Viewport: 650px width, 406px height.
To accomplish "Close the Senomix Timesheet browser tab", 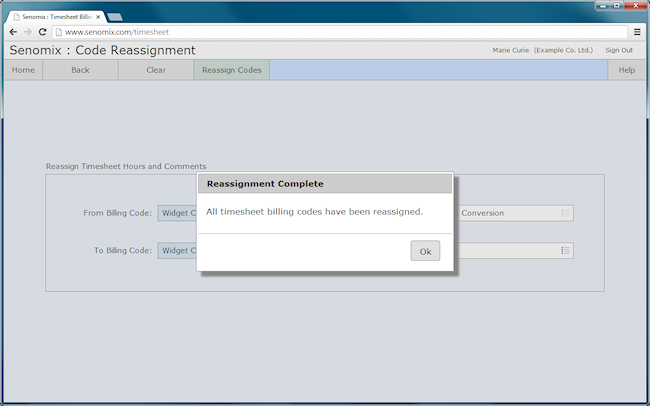I will click(98, 17).
